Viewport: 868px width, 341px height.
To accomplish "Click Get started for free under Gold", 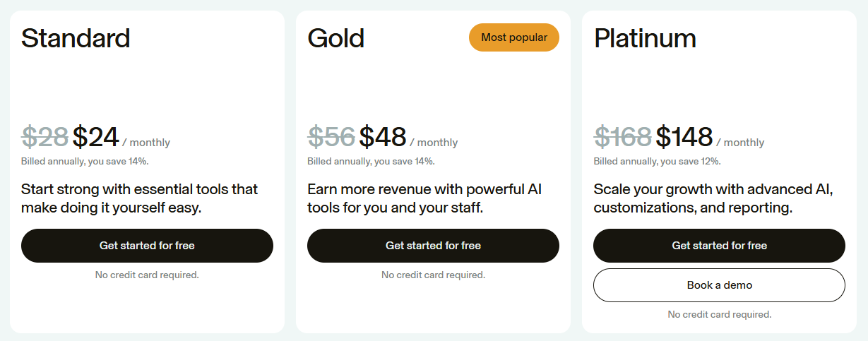I will click(433, 246).
